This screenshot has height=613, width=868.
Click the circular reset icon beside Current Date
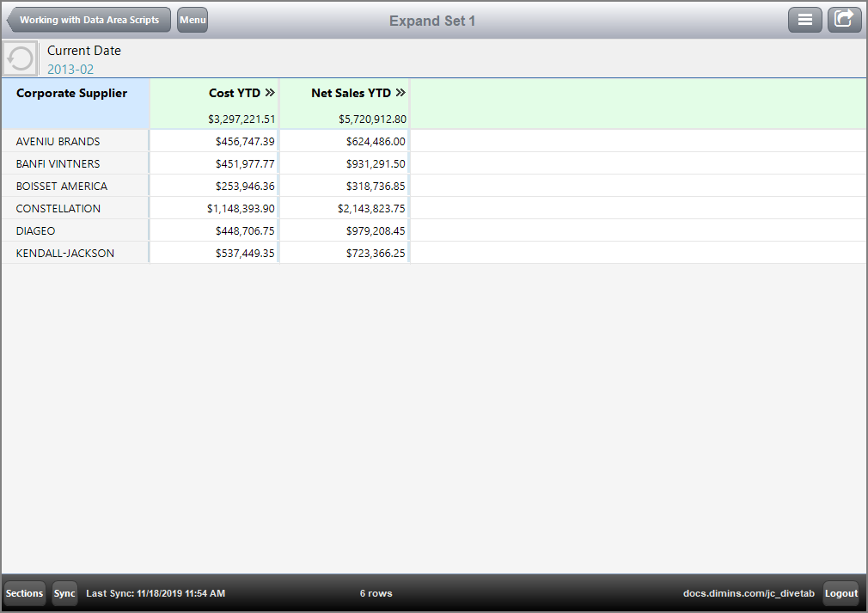(18, 58)
